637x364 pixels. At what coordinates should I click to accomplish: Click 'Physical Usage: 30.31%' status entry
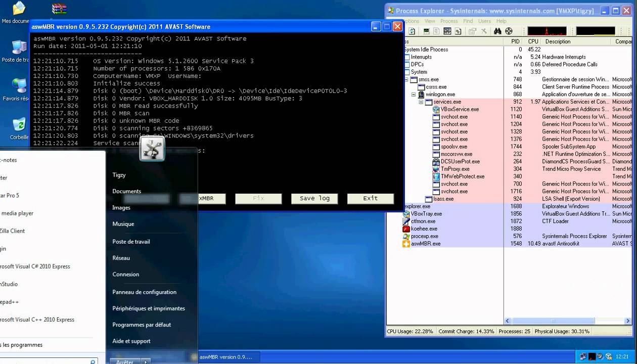coord(562,332)
